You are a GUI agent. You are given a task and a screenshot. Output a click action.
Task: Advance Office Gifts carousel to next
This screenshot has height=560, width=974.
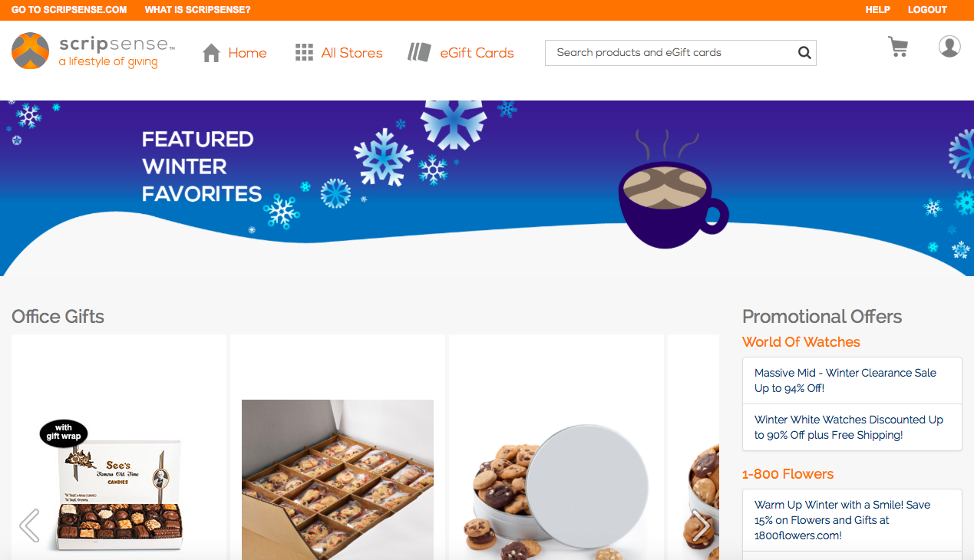[x=701, y=525]
